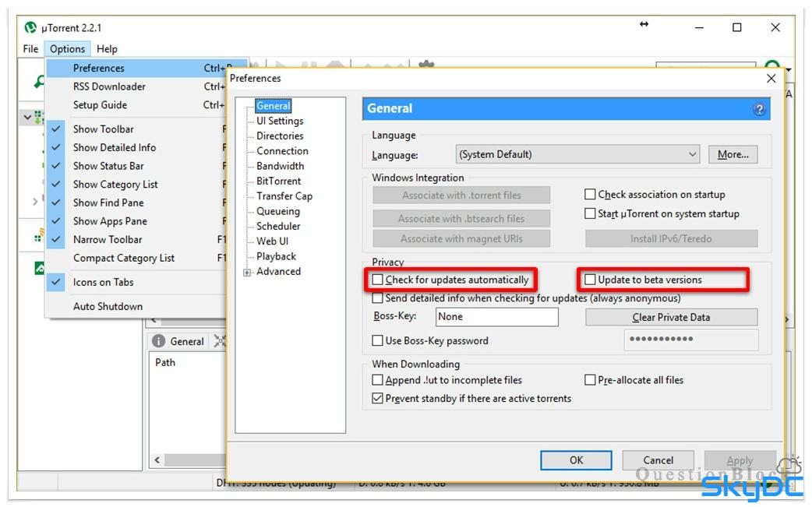Click the help icon in General header
The height and width of the screenshot is (507, 812).
(x=759, y=109)
